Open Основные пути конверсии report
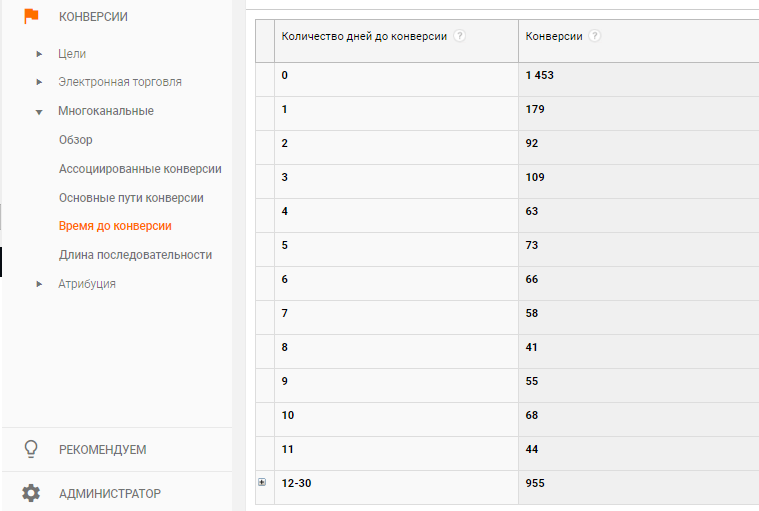The image size is (759, 511). point(131,198)
